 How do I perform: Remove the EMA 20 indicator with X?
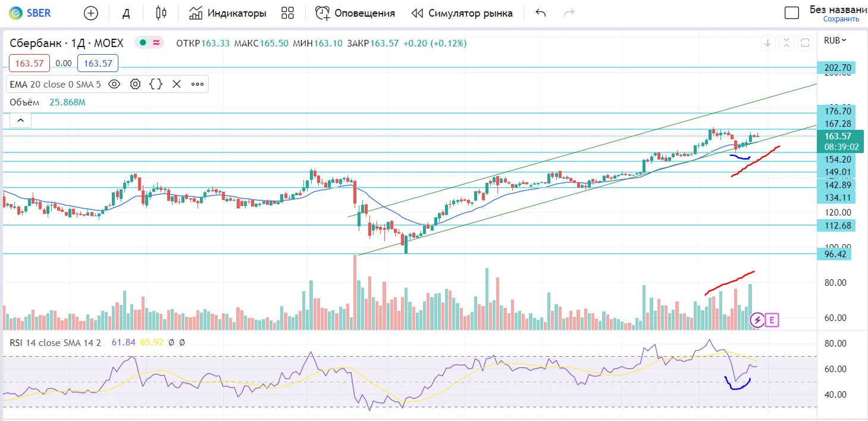177,85
